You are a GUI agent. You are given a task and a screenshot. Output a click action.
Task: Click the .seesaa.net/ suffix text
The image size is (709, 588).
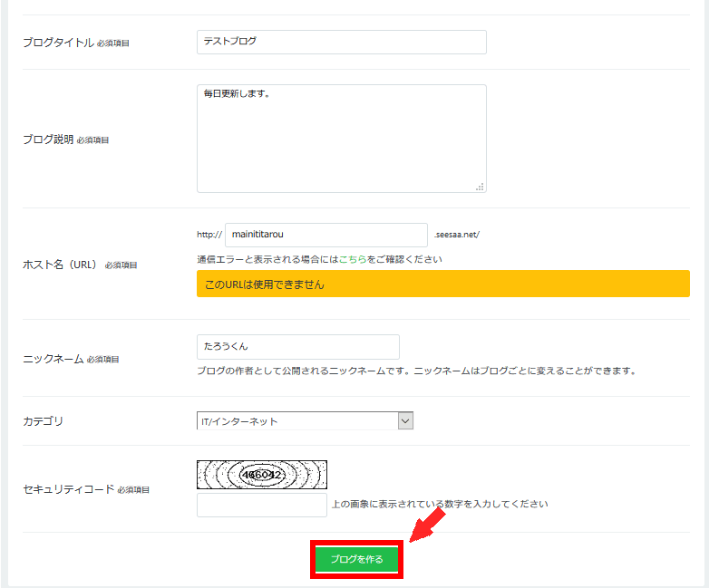[x=457, y=235]
